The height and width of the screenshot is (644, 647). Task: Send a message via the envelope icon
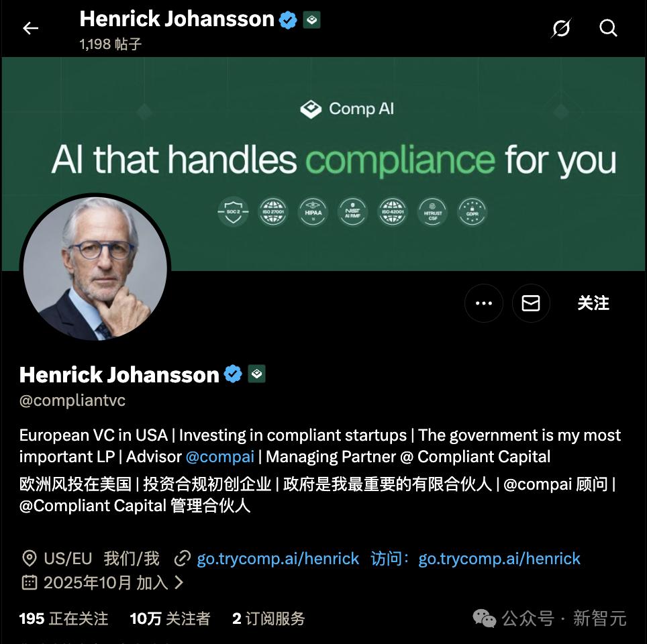[x=531, y=303]
